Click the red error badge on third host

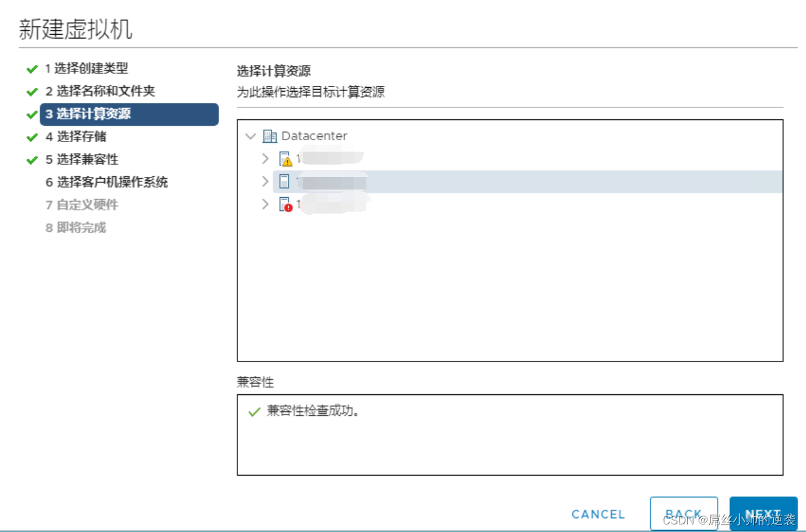click(288, 207)
